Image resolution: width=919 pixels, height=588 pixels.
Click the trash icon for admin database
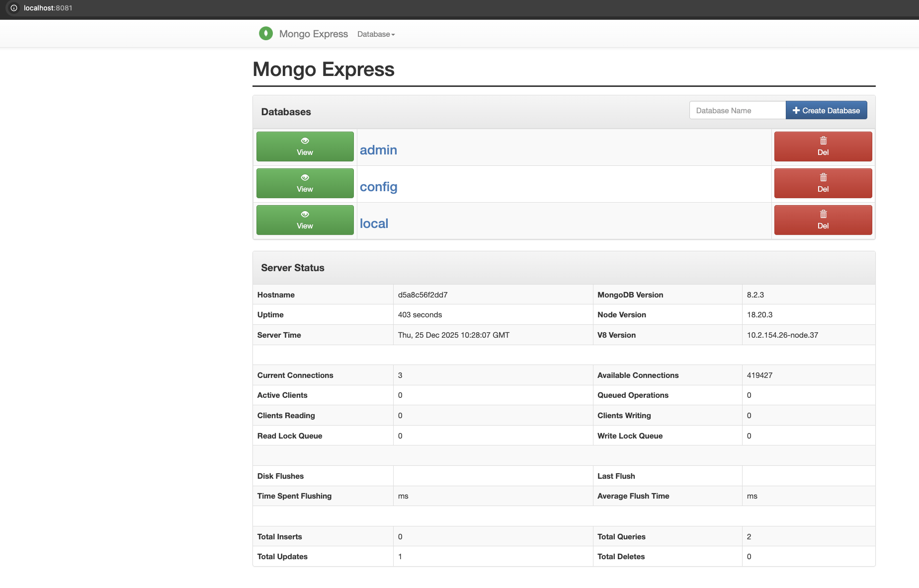pos(823,141)
